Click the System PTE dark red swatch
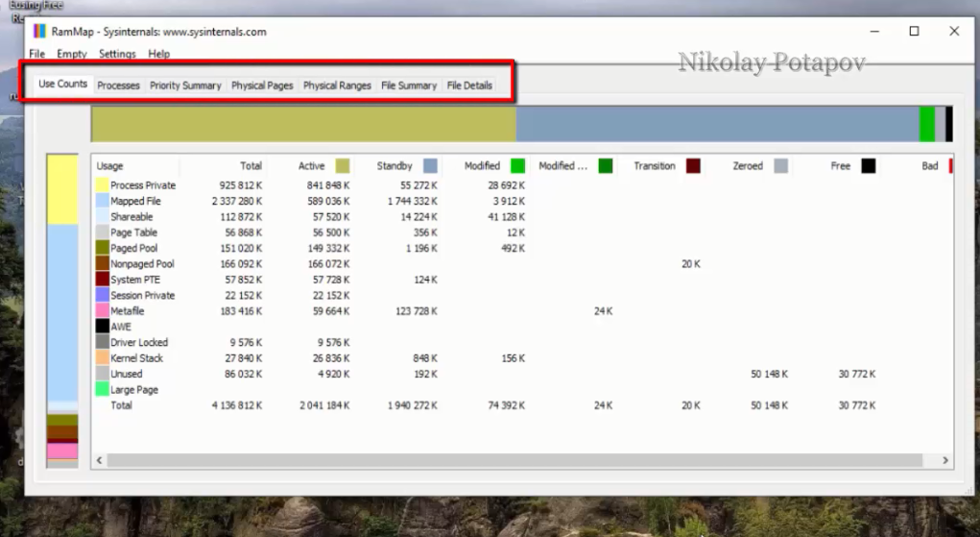The image size is (980, 537). pos(102,280)
